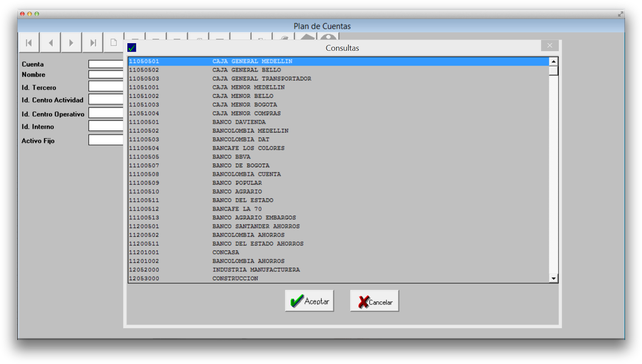Select row BANCO SANTANDER AHORROS
Screen dimensions: 642x364
tap(338, 226)
